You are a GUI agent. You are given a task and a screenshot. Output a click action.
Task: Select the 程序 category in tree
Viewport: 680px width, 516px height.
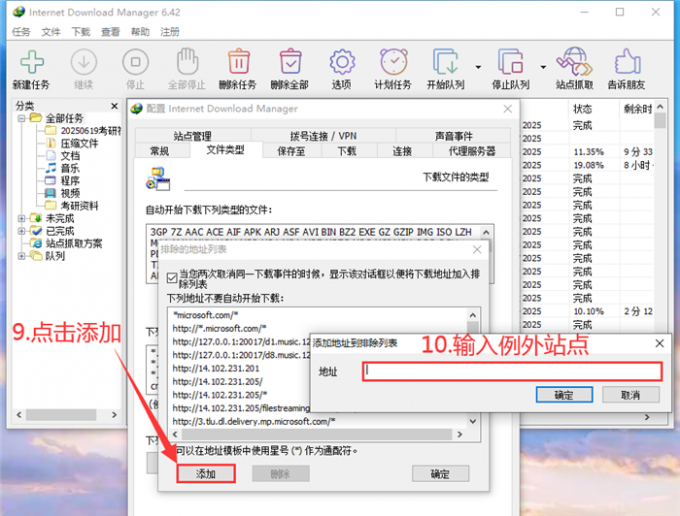click(x=70, y=180)
